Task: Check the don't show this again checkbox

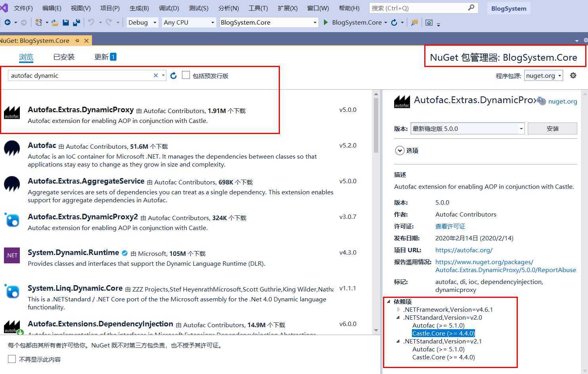Action: click(12, 359)
